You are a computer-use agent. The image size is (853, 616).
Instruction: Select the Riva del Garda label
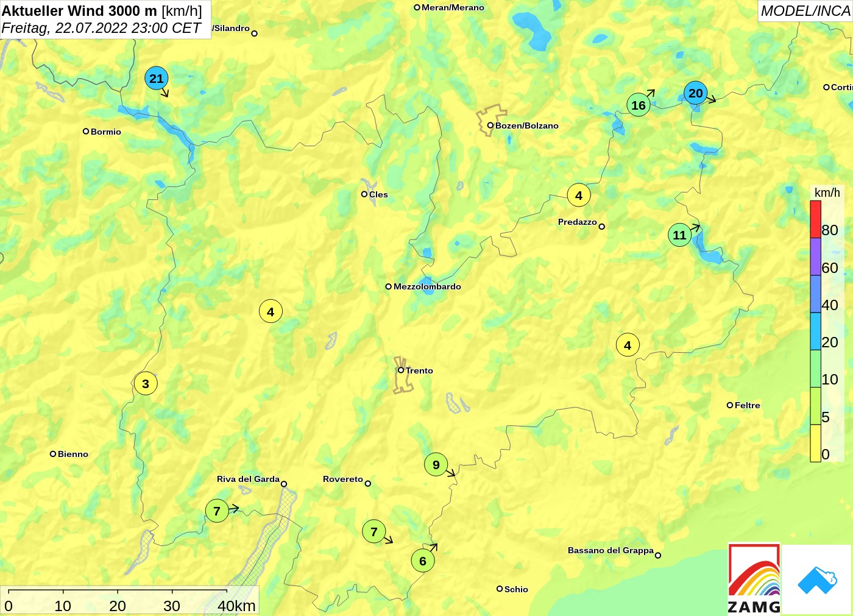pyautogui.click(x=248, y=479)
